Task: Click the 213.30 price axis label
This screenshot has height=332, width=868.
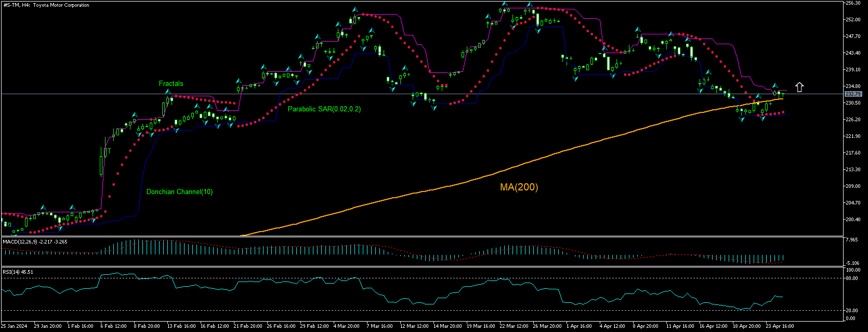Action: click(853, 170)
